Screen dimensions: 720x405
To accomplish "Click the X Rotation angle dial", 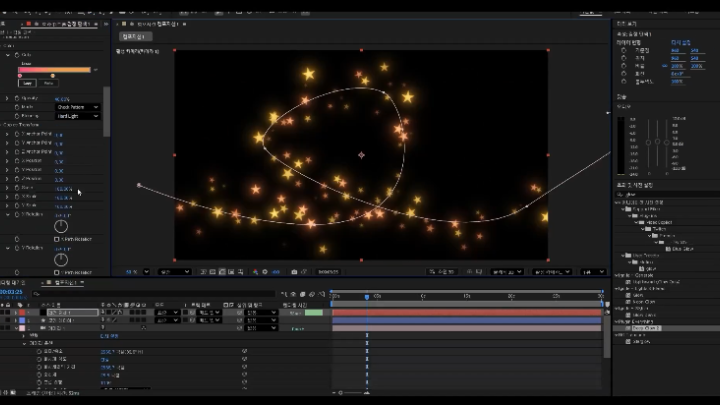I will click(x=61, y=226).
